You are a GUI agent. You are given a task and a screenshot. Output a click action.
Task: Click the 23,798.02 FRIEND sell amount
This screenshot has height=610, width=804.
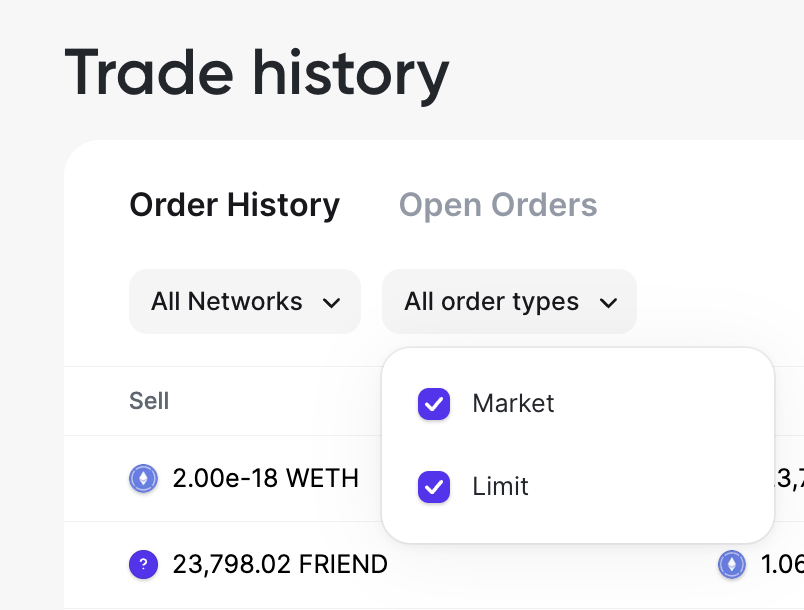(280, 565)
